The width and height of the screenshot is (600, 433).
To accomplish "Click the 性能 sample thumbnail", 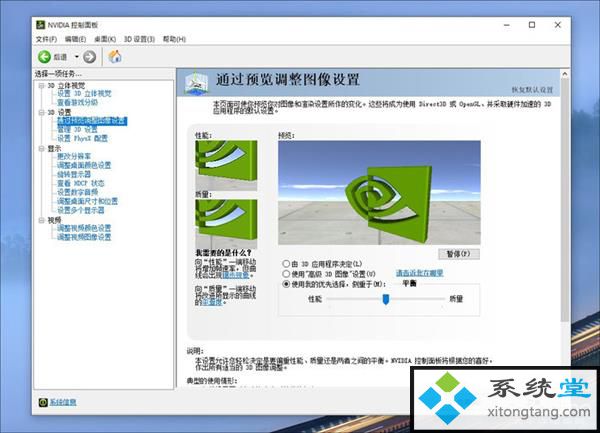I will pos(226,165).
